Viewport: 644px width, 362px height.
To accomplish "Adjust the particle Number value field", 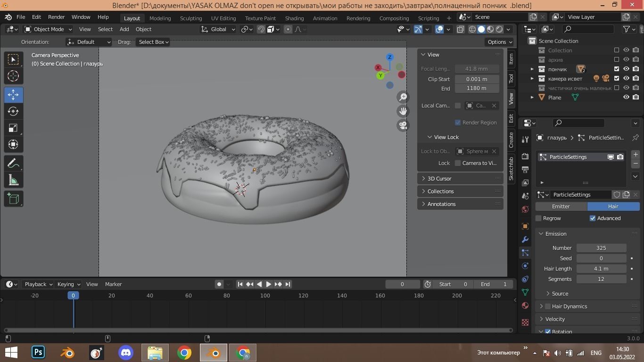I will 601,248.
